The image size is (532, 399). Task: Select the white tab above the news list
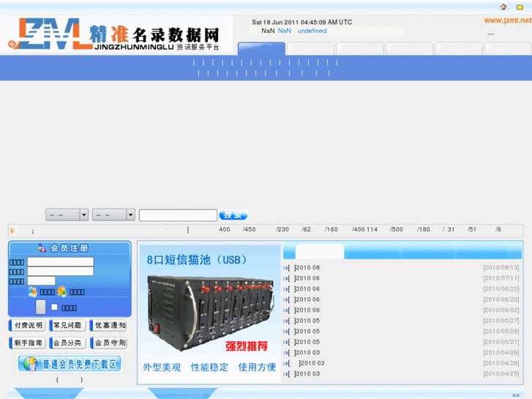click(x=320, y=251)
